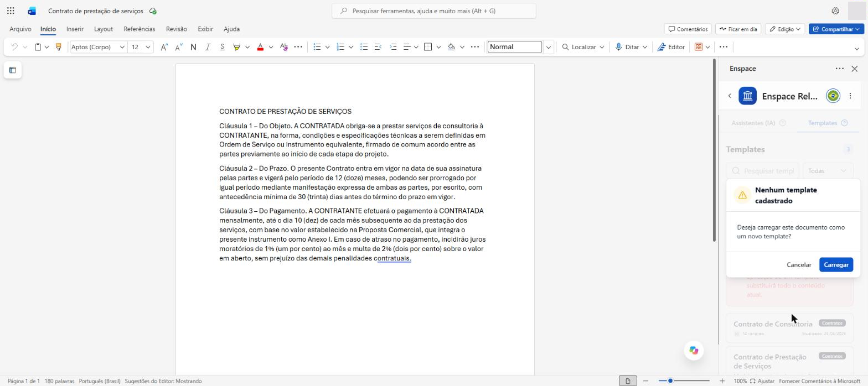Screen dimensions: 868x386
Task: Click Cancelar in the template dialog
Action: [799, 265]
